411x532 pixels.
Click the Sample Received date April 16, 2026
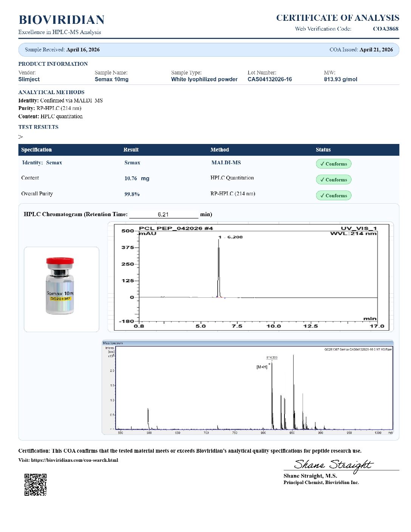tap(83, 49)
